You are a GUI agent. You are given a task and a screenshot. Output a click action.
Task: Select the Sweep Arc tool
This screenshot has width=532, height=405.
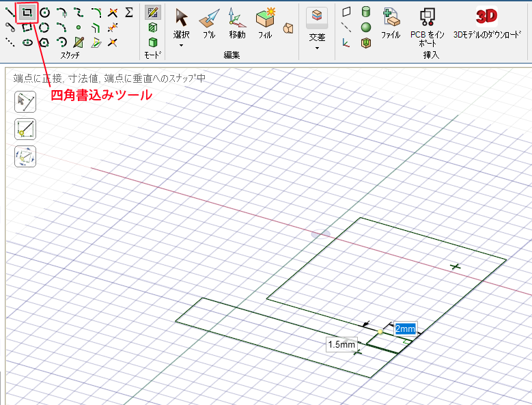61,42
